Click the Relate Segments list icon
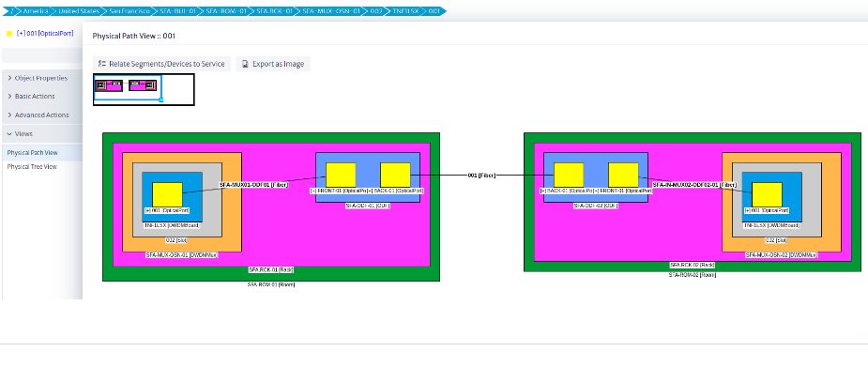Image resolution: width=868 pixels, height=367 pixels. [102, 64]
